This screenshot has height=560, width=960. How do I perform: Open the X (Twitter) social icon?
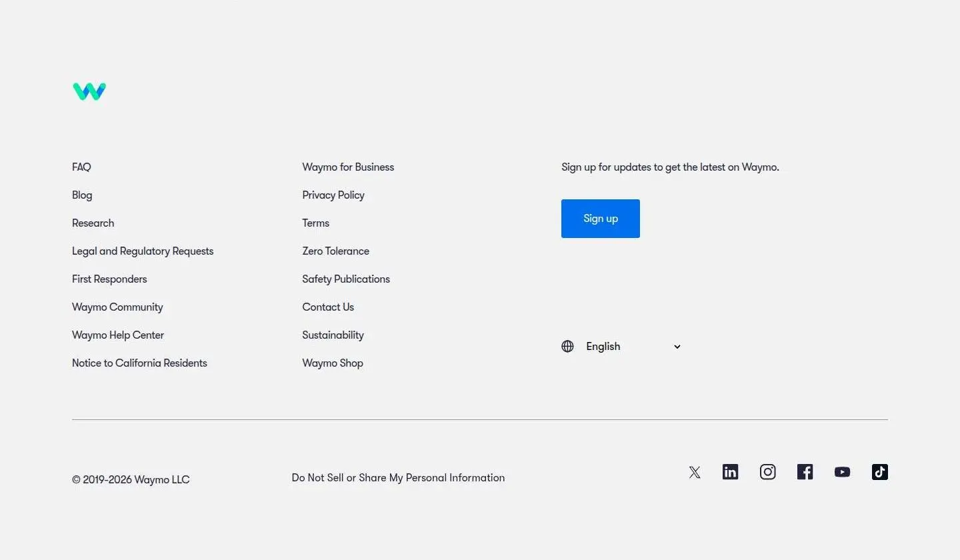(x=695, y=473)
